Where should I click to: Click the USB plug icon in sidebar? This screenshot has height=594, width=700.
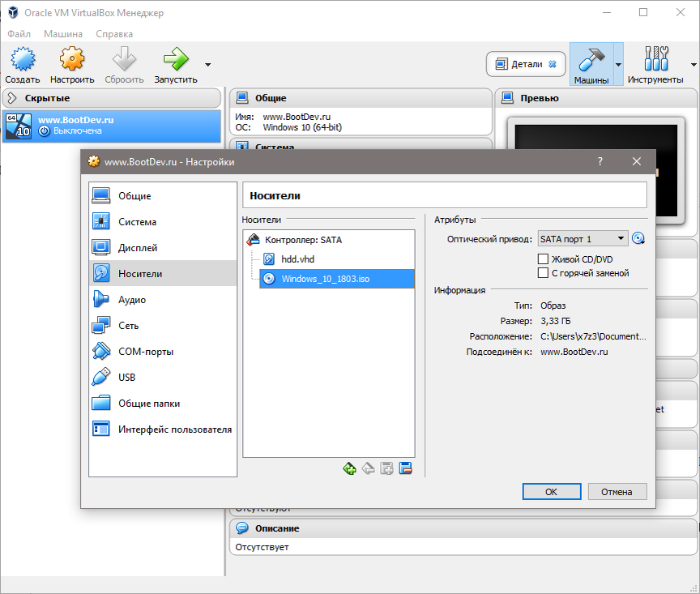coord(101,377)
